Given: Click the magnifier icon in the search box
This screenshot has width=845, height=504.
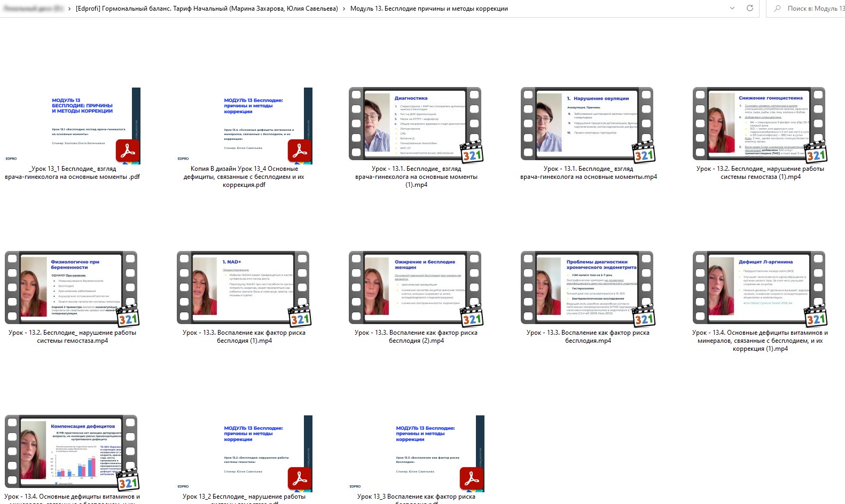Looking at the screenshot, I should [x=777, y=9].
